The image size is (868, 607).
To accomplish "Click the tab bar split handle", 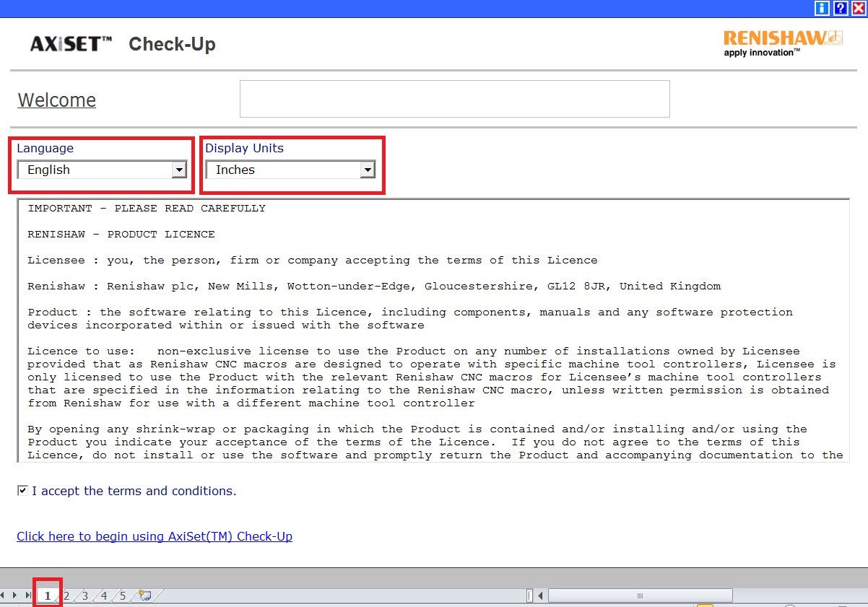I will pos(530,595).
